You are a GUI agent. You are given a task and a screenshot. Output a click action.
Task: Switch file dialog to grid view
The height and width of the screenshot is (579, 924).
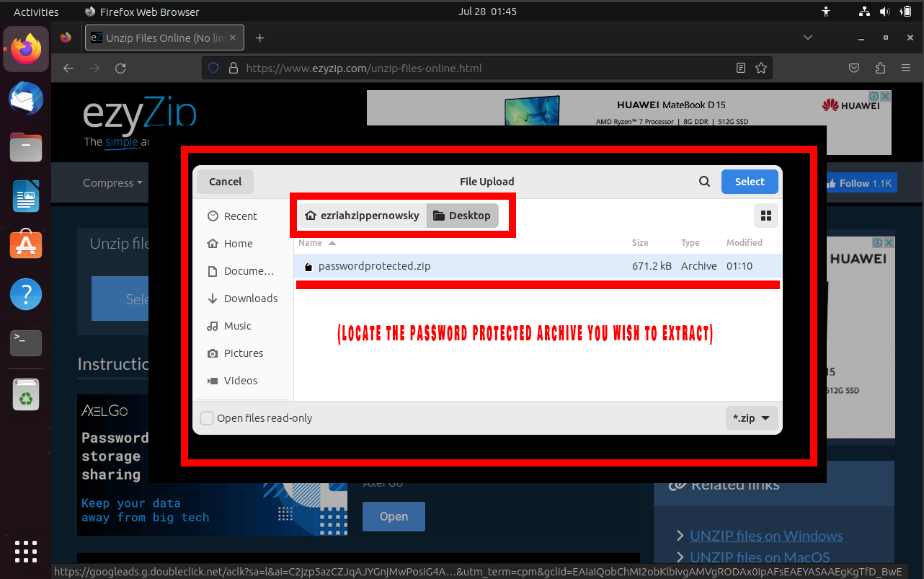(765, 215)
